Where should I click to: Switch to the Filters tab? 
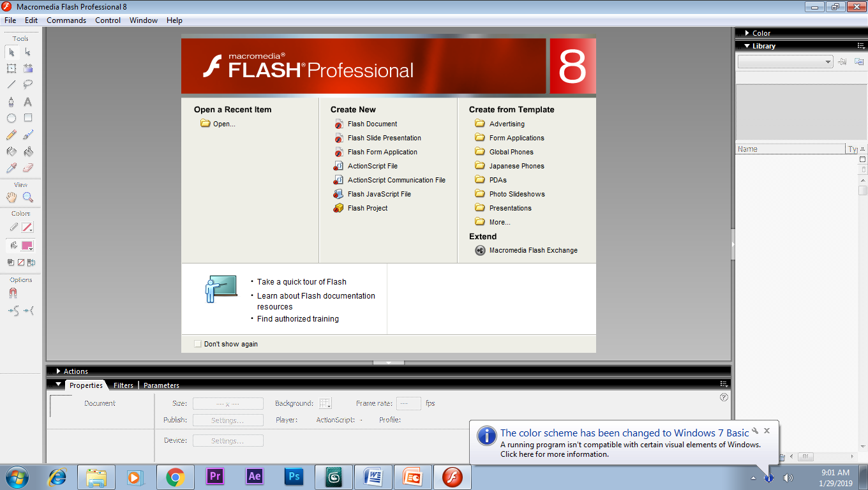[x=123, y=385]
